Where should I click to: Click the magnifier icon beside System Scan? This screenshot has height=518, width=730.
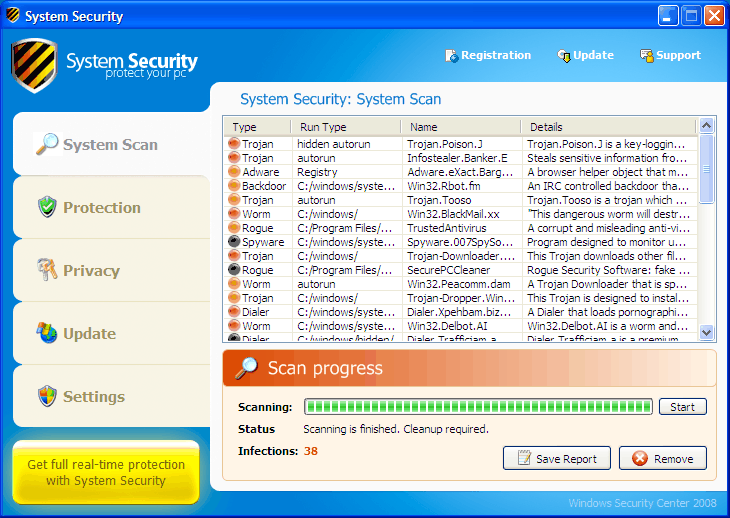pos(47,144)
